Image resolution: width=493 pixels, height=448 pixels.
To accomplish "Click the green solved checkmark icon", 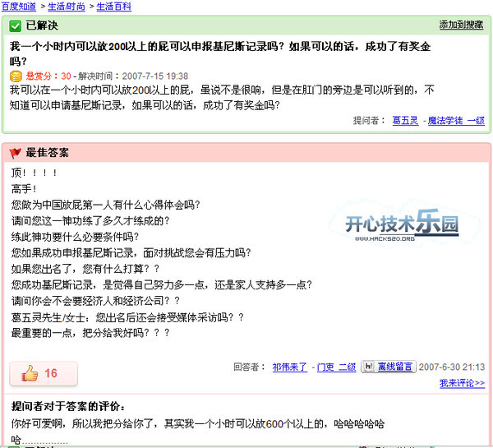I will click(x=16, y=25).
